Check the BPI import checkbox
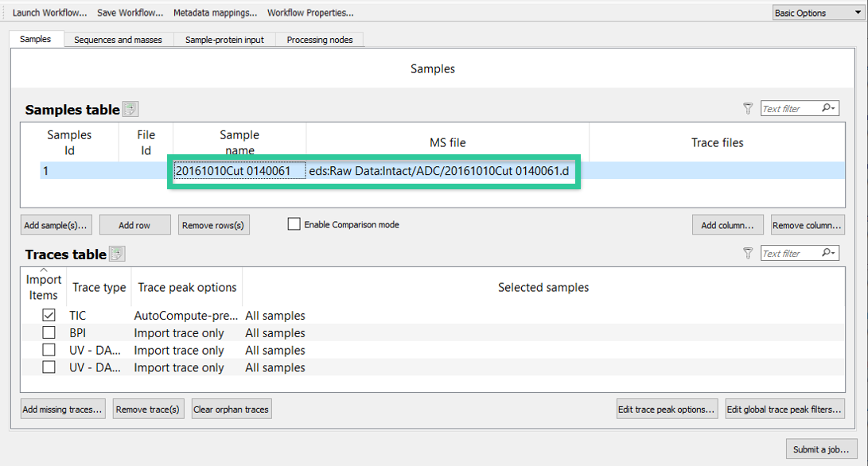The height and width of the screenshot is (466, 868). pyautogui.click(x=49, y=332)
